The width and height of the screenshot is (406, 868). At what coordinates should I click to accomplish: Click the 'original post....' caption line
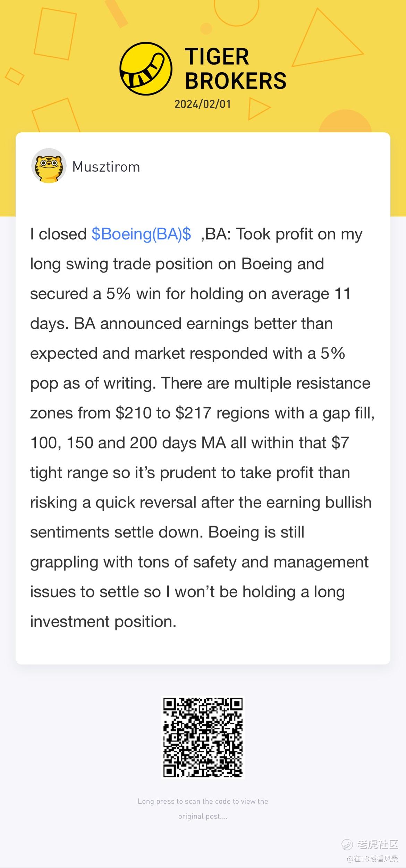203,816
